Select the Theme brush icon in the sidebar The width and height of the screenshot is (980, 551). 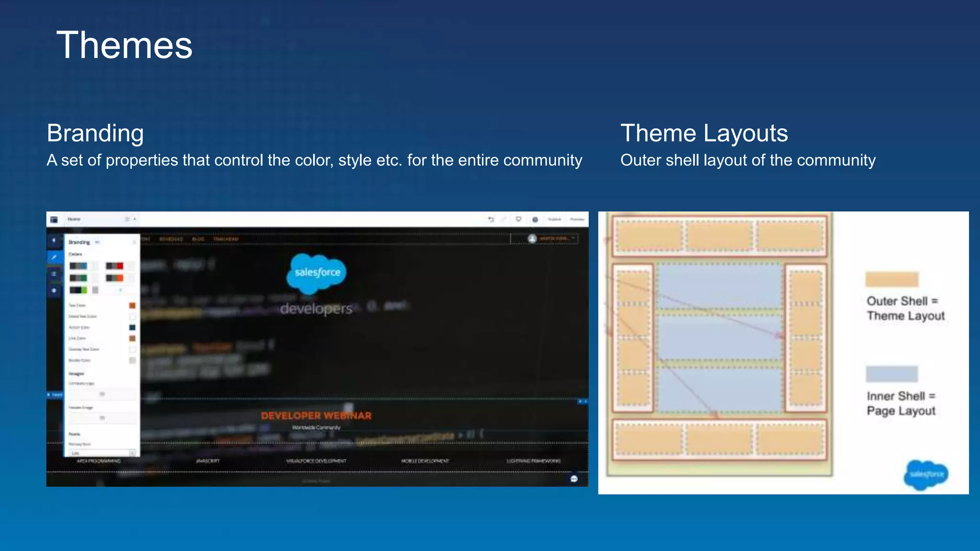pos(54,257)
